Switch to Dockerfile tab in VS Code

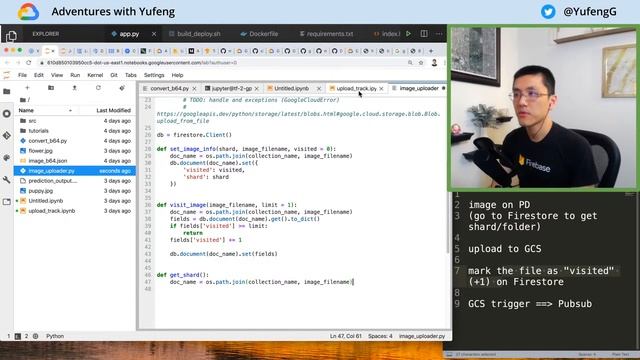[x=263, y=34]
